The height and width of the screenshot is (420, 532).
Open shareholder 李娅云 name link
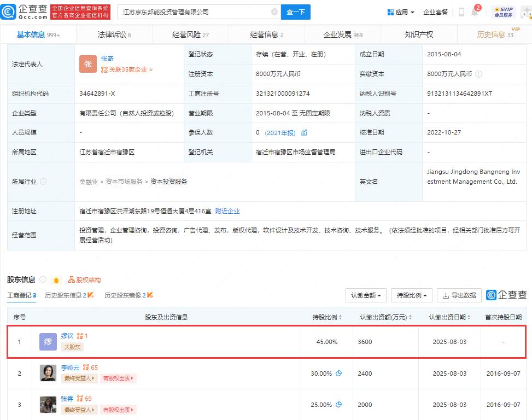(70, 367)
